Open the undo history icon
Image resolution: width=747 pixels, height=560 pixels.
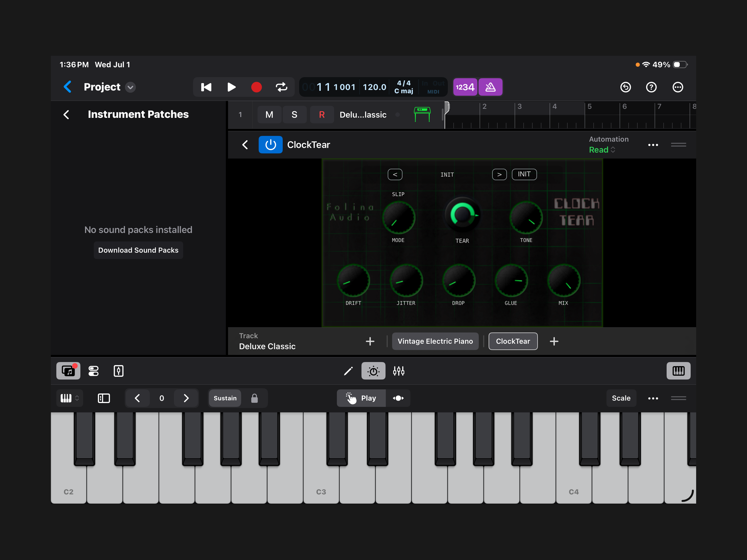click(625, 87)
